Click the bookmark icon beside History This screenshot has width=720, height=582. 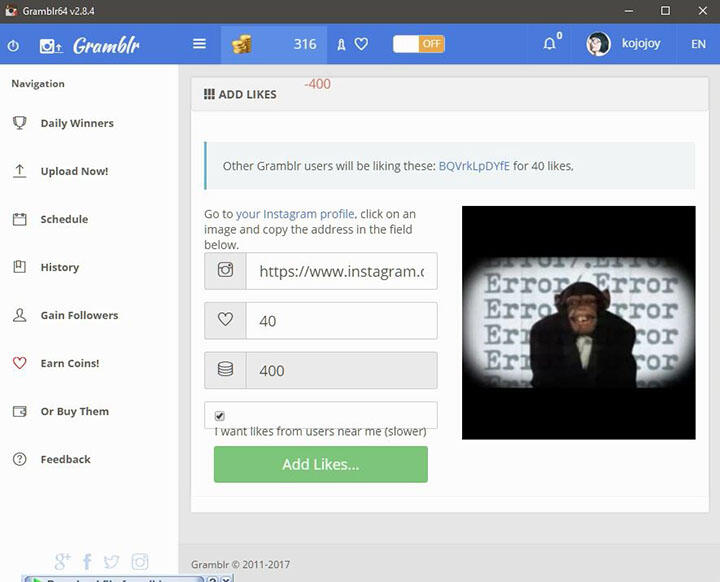(20, 267)
